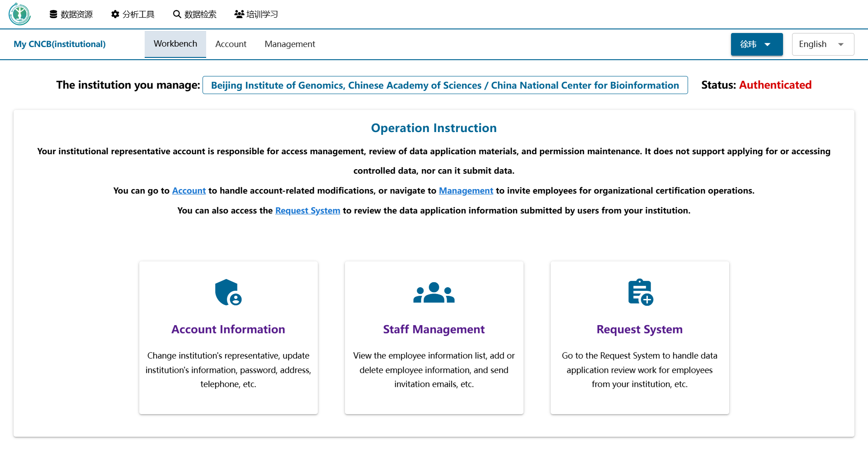Click the shield icon for Account Information
The image size is (868, 450).
[228, 292]
